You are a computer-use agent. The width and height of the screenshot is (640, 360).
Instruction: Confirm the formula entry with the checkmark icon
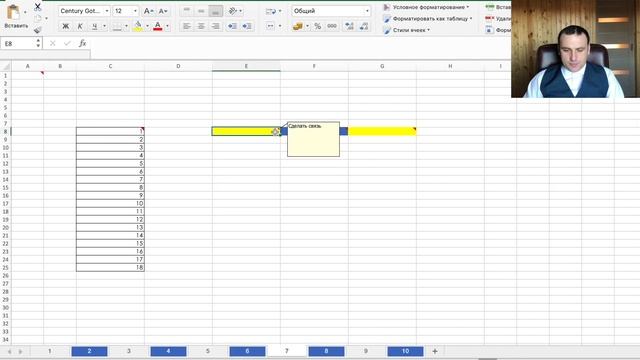pyautogui.click(x=67, y=43)
